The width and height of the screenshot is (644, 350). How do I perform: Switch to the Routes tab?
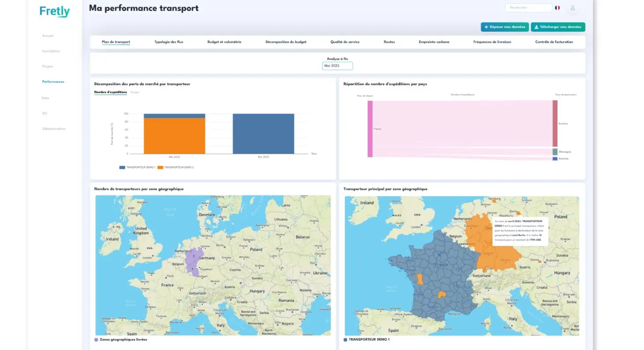(x=389, y=42)
